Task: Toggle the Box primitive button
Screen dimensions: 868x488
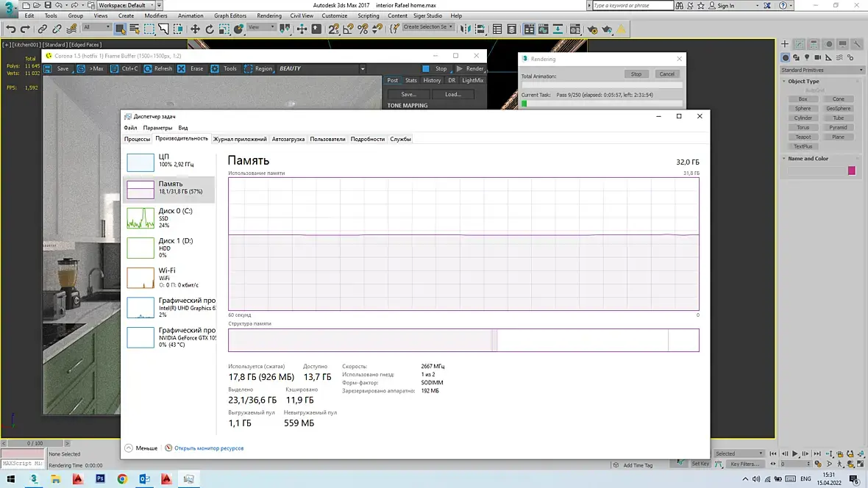Action: pos(803,99)
